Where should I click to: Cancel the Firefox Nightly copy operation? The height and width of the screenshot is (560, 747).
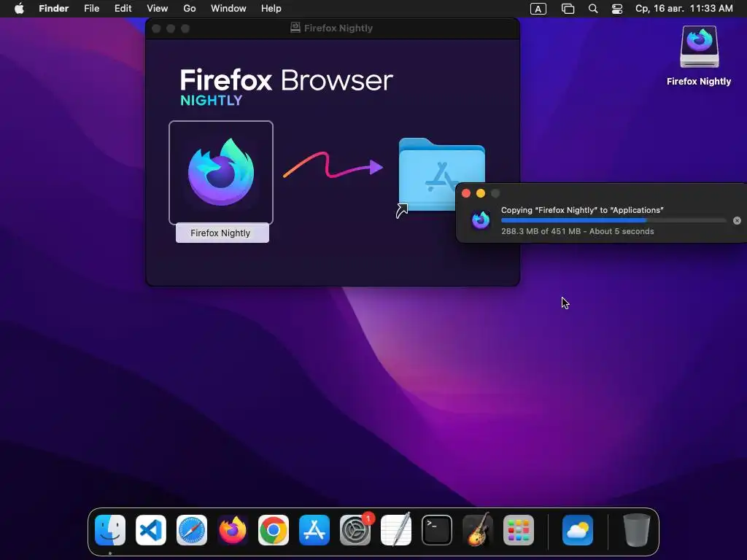coord(737,220)
